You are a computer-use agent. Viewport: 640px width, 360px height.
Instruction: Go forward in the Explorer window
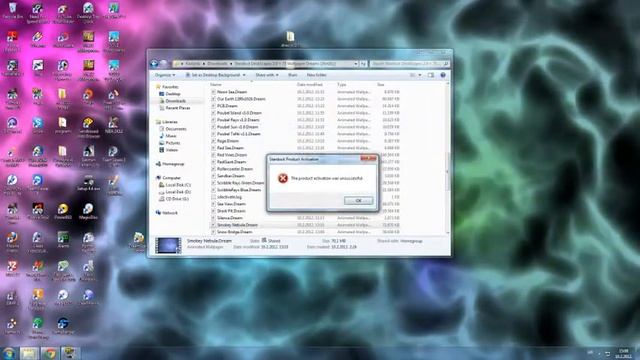click(163, 64)
